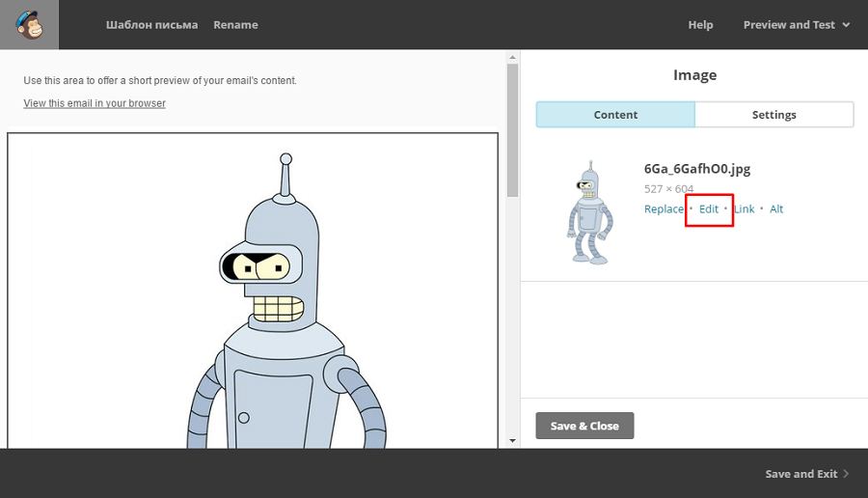The width and height of the screenshot is (868, 498).
Task: Select the Bender image block in the email preview
Action: pos(253,290)
